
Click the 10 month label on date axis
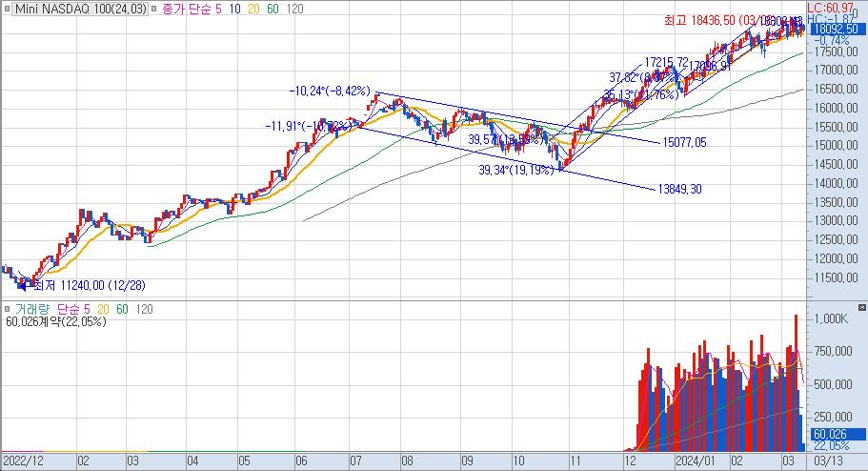pos(518,461)
